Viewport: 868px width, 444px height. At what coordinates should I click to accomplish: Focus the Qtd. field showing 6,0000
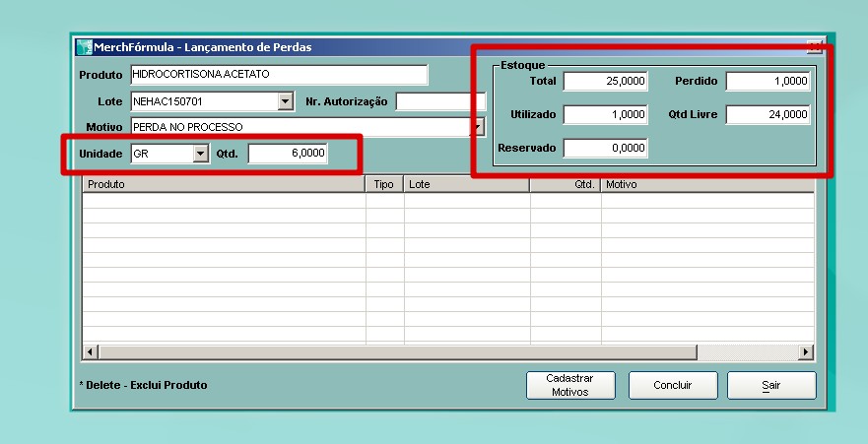(288, 154)
